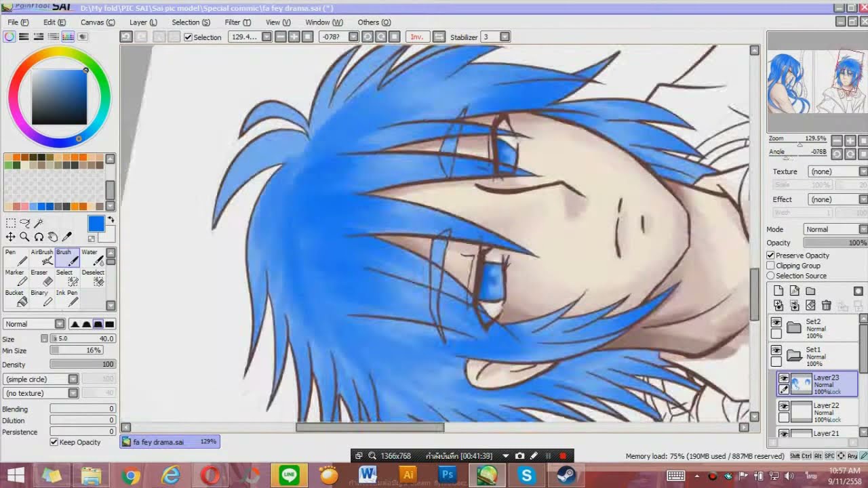Select the Bucket fill tool

point(16,299)
